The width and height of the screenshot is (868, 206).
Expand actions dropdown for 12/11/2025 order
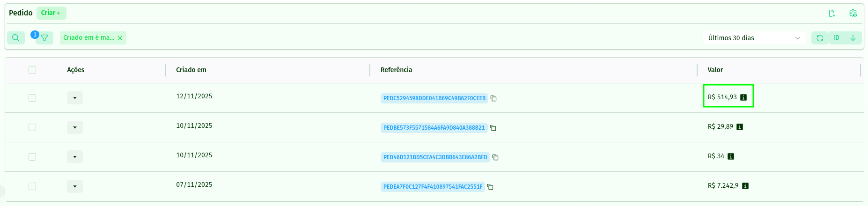[75, 98]
